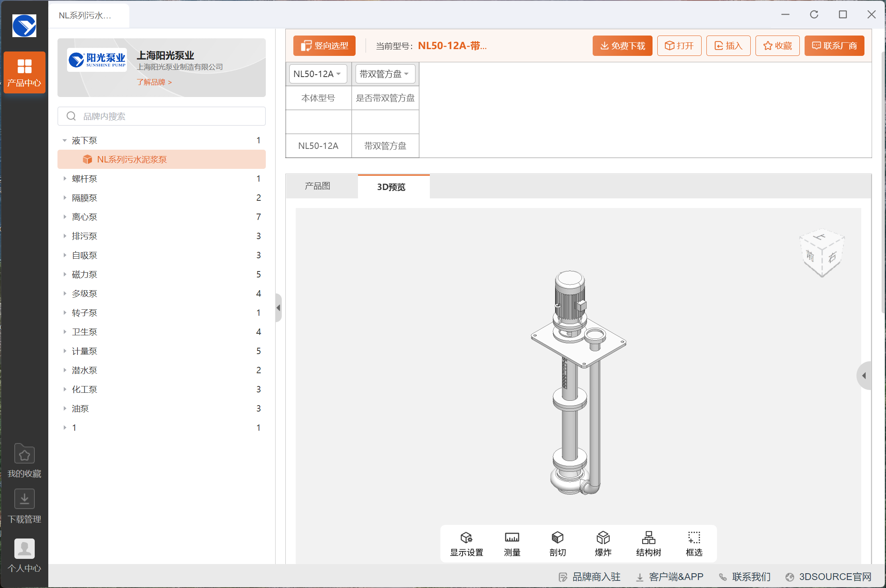Screen dimensions: 886x588
Task: Select the 3D预览 tab
Action: [391, 187]
